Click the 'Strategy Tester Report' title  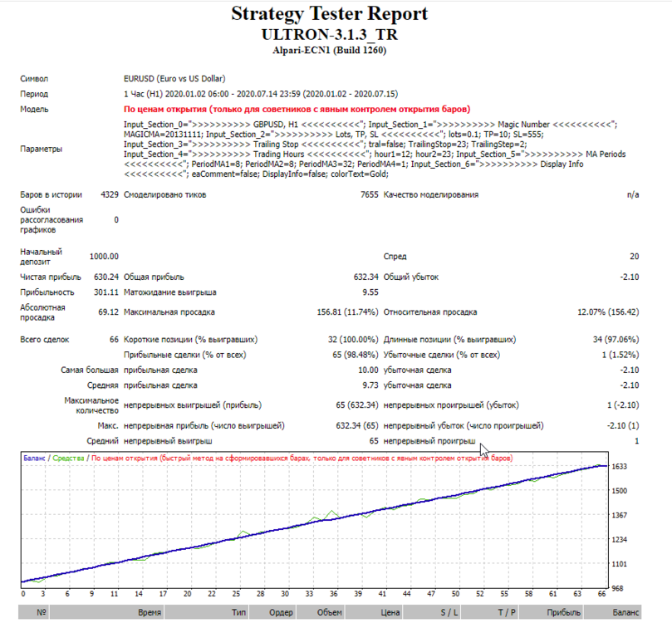coord(329,14)
